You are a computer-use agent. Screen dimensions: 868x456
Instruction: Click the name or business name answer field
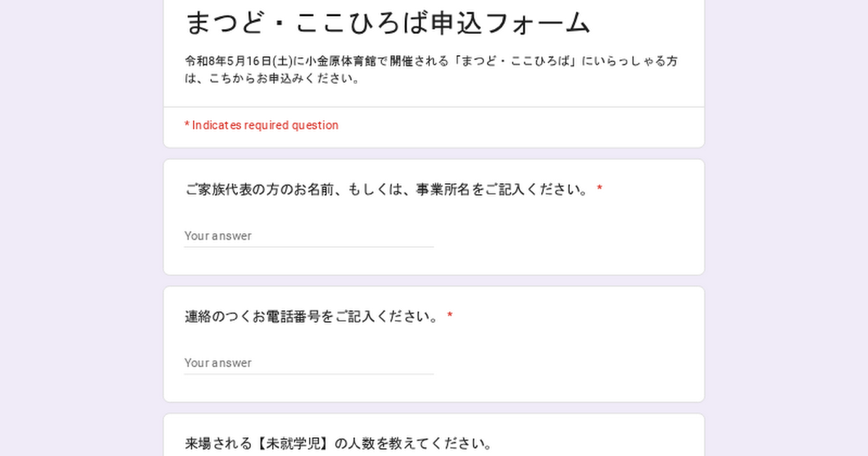point(309,236)
